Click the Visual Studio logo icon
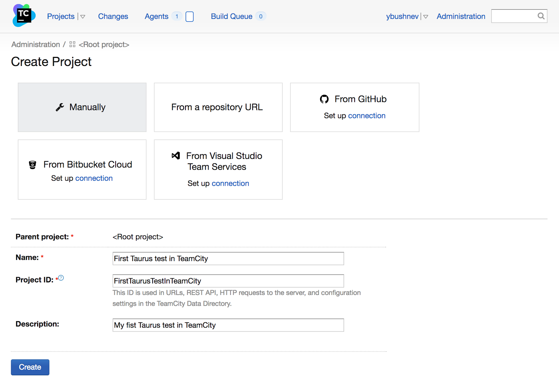 [176, 156]
